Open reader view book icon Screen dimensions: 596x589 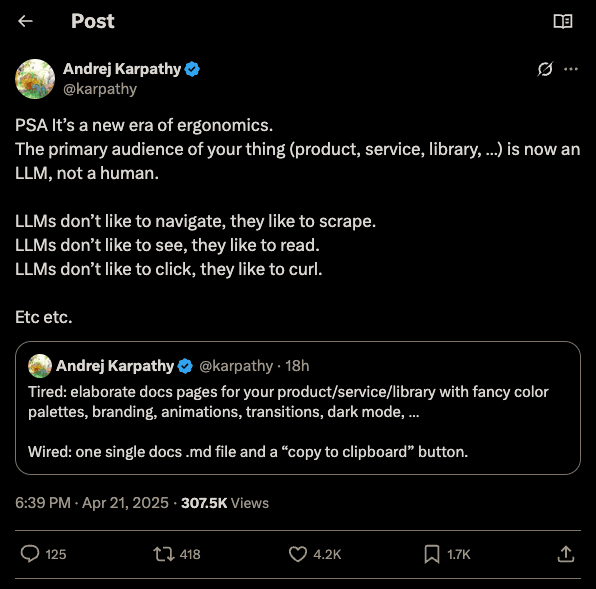point(563,21)
